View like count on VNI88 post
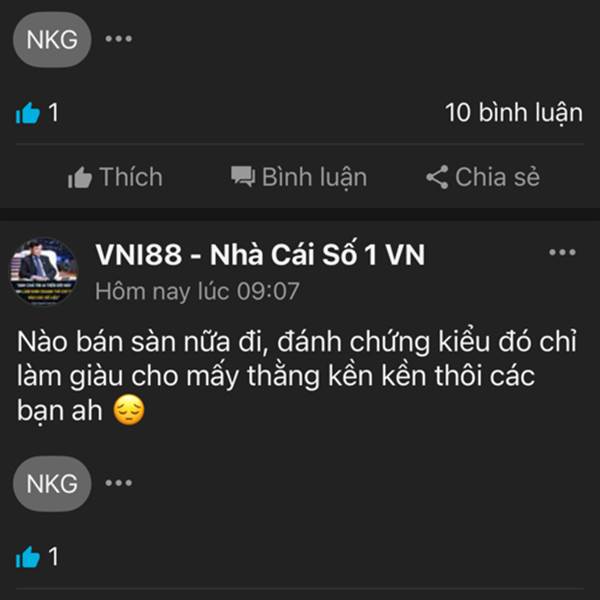 pos(53,556)
